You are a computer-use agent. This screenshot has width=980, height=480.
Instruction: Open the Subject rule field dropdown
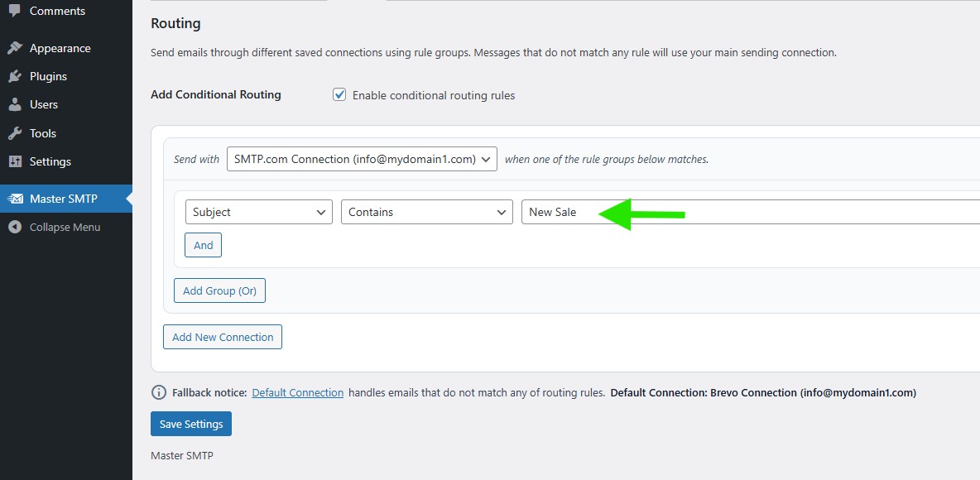[x=258, y=212]
